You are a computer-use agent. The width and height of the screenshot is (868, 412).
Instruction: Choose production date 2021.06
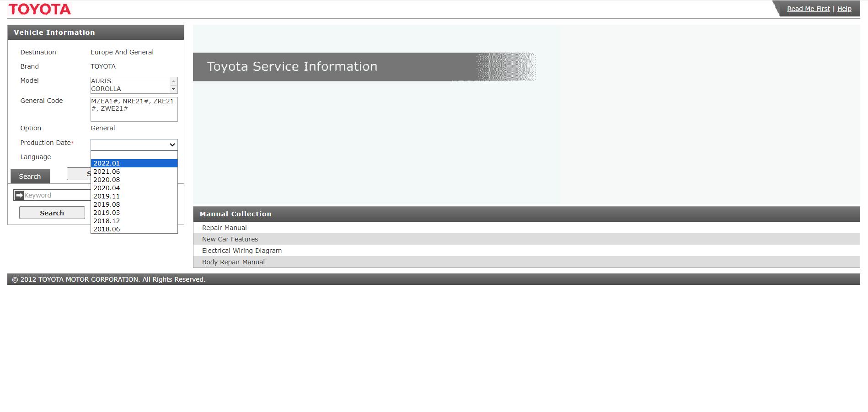(x=134, y=171)
